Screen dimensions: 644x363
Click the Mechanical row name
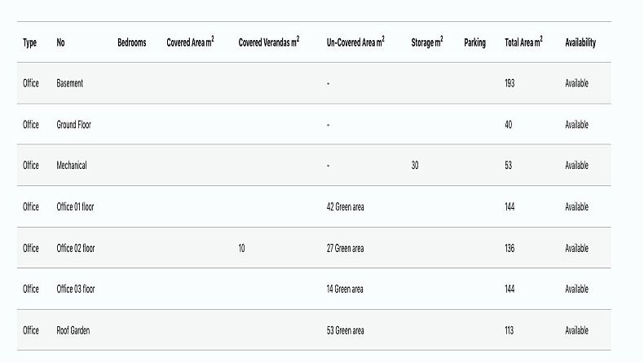(x=71, y=166)
